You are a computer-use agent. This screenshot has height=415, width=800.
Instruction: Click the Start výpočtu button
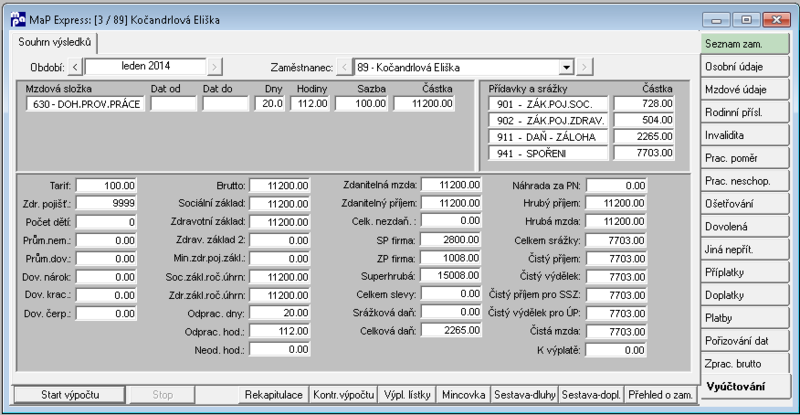[70, 395]
